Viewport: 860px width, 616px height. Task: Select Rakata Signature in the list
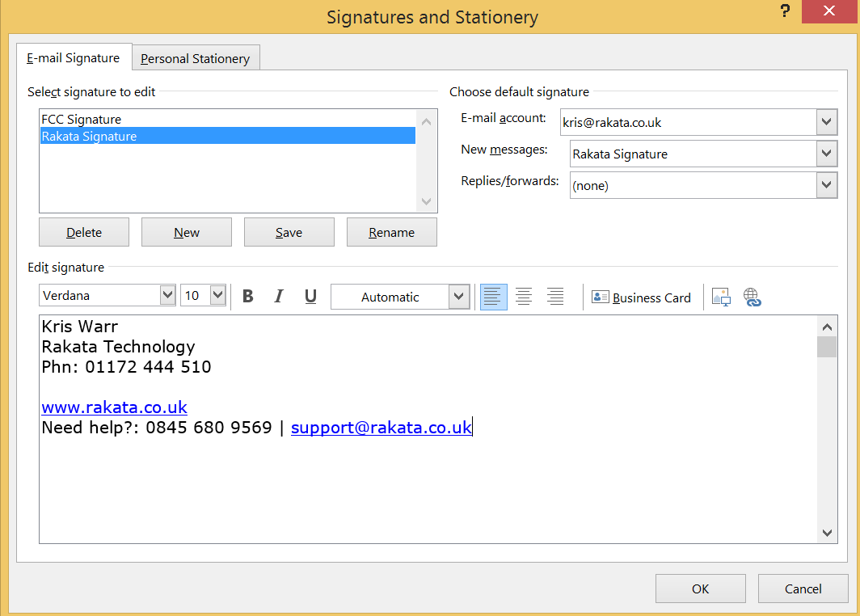point(228,136)
